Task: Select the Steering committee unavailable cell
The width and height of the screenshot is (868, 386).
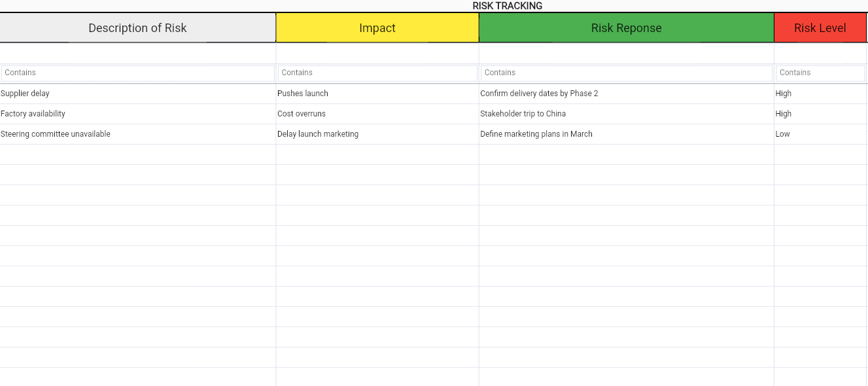Action: coord(56,134)
